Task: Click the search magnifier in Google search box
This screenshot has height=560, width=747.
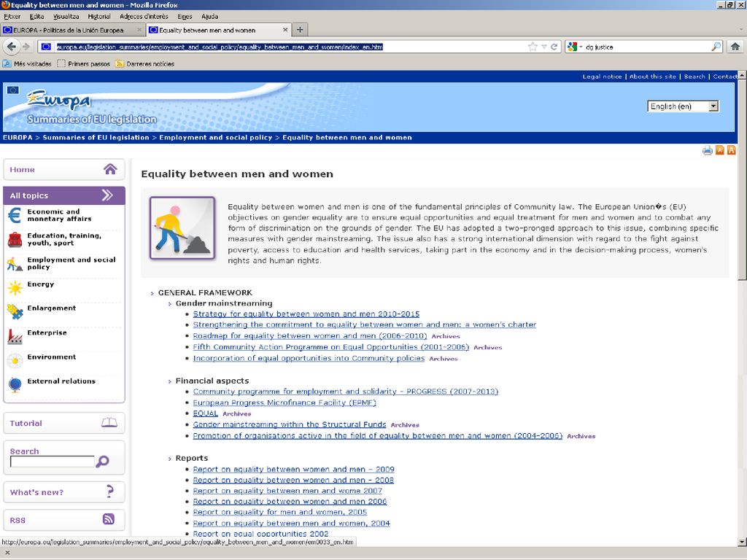Action: 716,47
